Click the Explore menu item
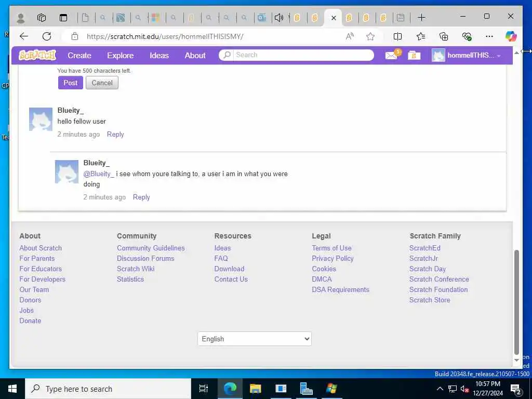This screenshot has width=532, height=399. pyautogui.click(x=121, y=55)
